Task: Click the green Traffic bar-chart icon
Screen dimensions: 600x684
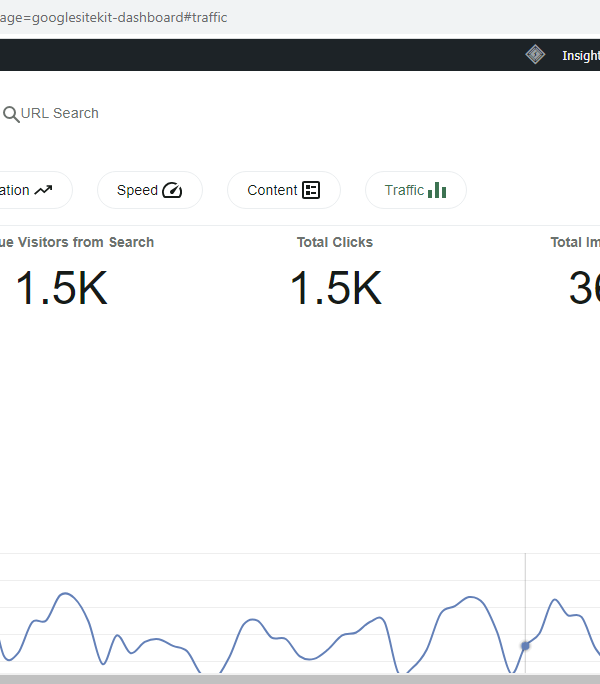Action: click(x=437, y=190)
